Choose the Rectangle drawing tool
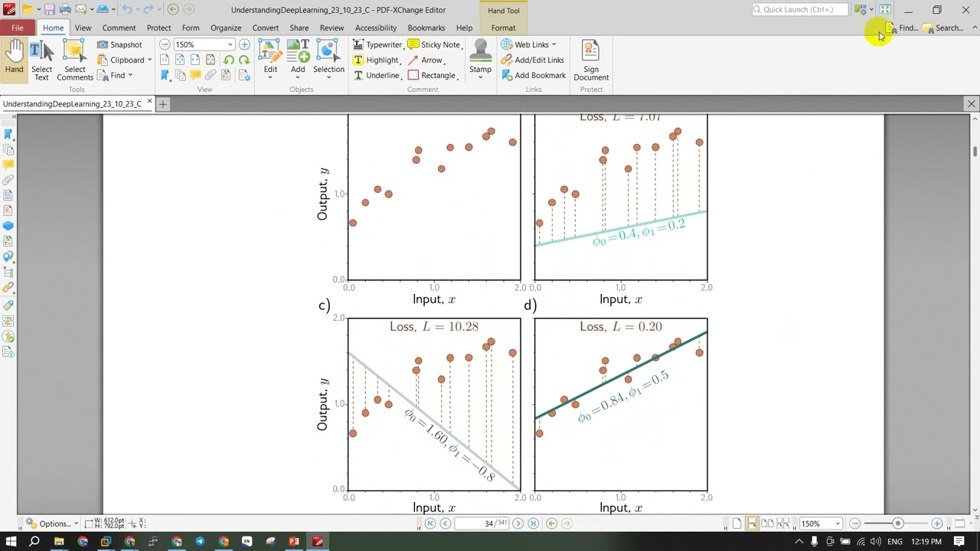This screenshot has width=980, height=551. point(433,76)
